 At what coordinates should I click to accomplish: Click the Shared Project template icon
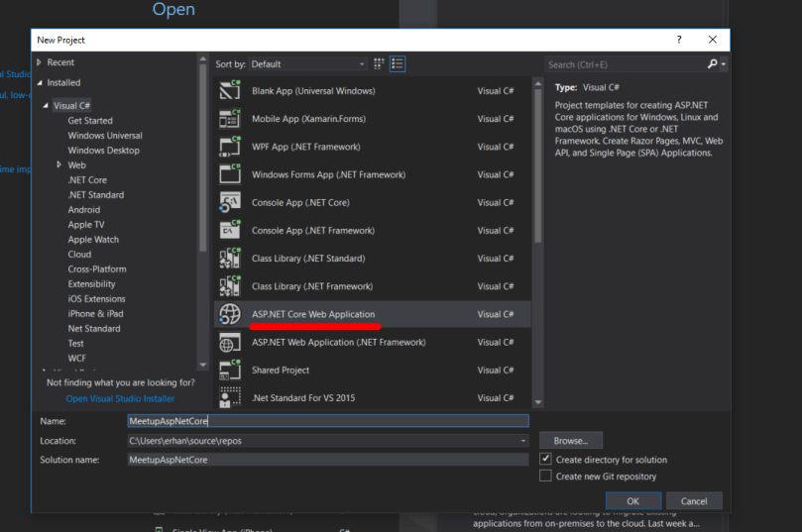[x=230, y=371]
